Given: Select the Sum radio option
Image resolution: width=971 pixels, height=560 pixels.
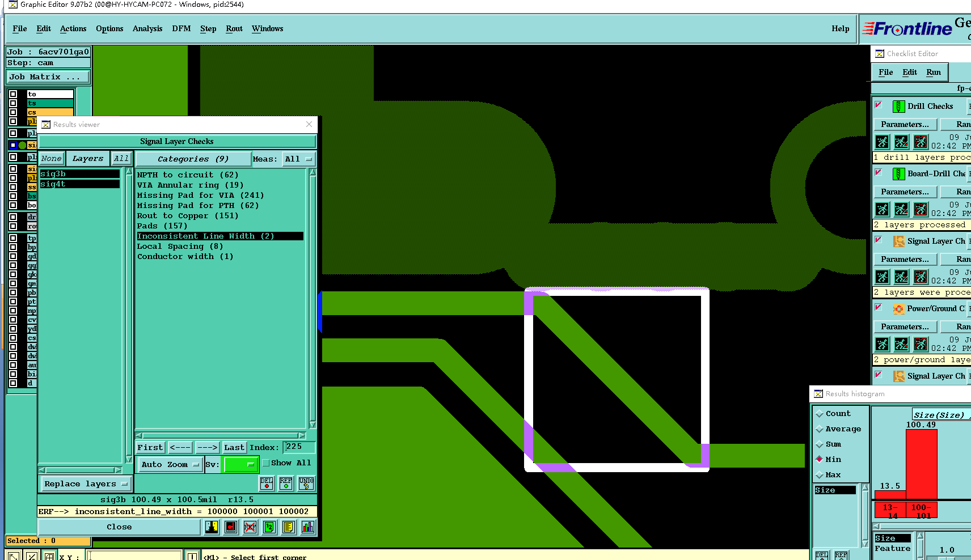Looking at the screenshot, I should [x=820, y=444].
